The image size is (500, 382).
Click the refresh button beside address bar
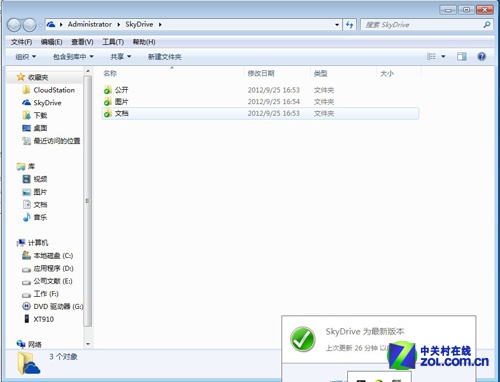coord(349,25)
